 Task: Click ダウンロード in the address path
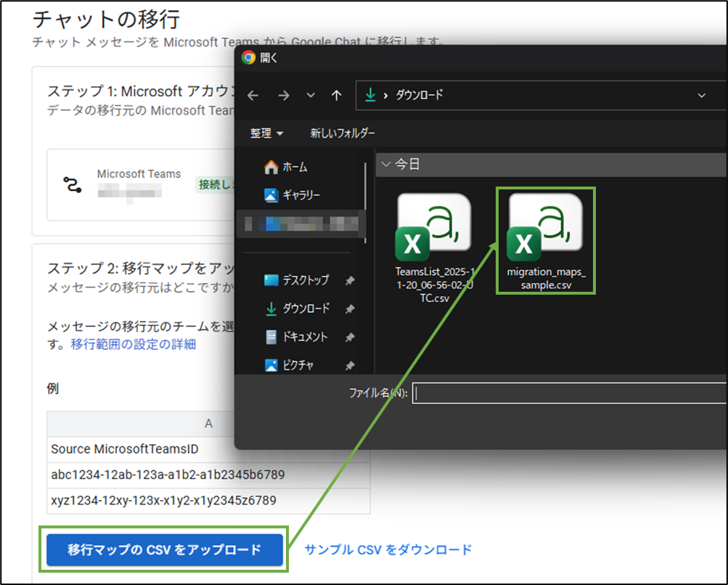420,94
